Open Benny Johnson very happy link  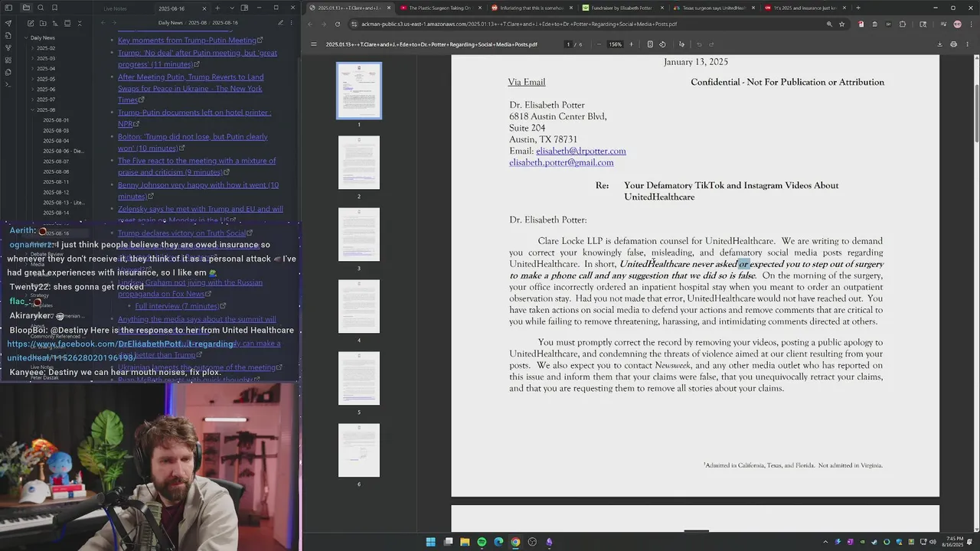pyautogui.click(x=198, y=191)
